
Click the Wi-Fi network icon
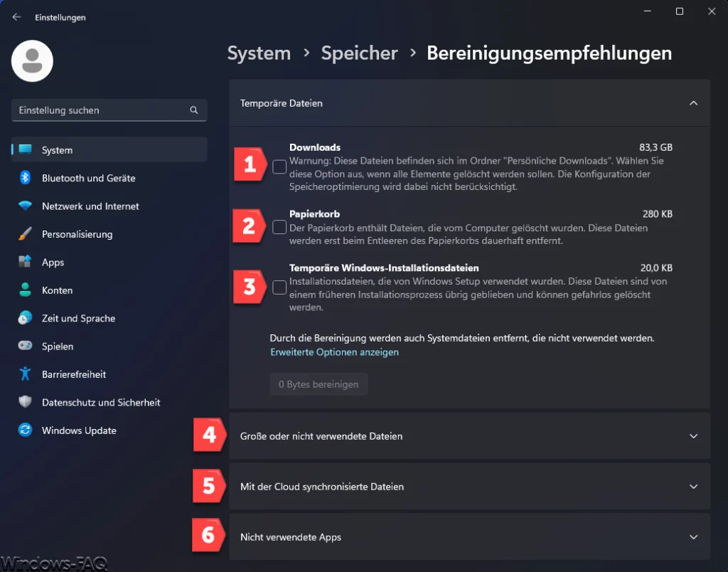[x=25, y=206]
